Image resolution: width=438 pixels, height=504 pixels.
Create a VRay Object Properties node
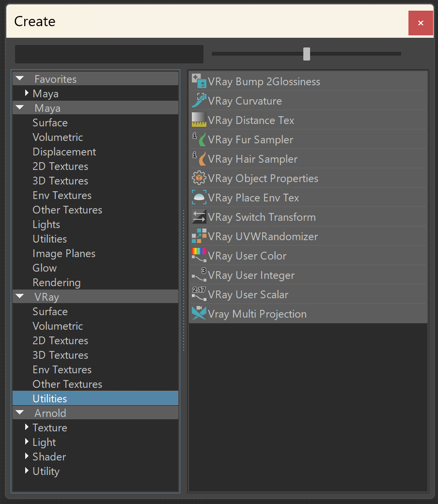click(x=309, y=178)
